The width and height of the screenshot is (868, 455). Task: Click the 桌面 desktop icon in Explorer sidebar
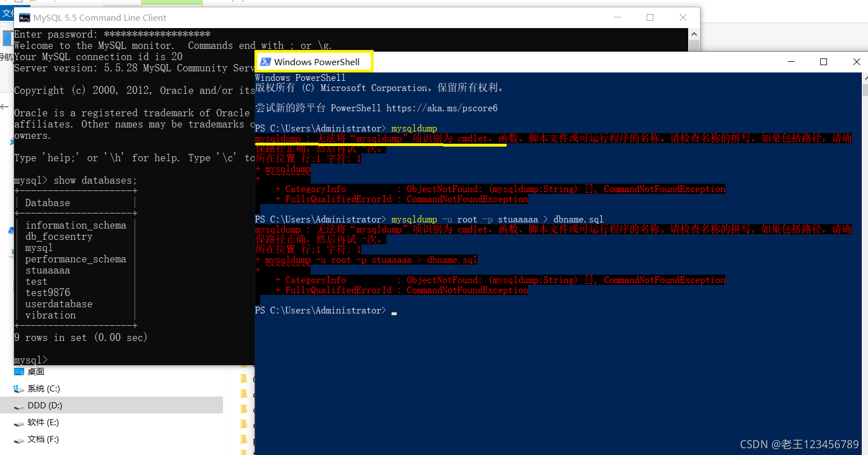point(19,372)
